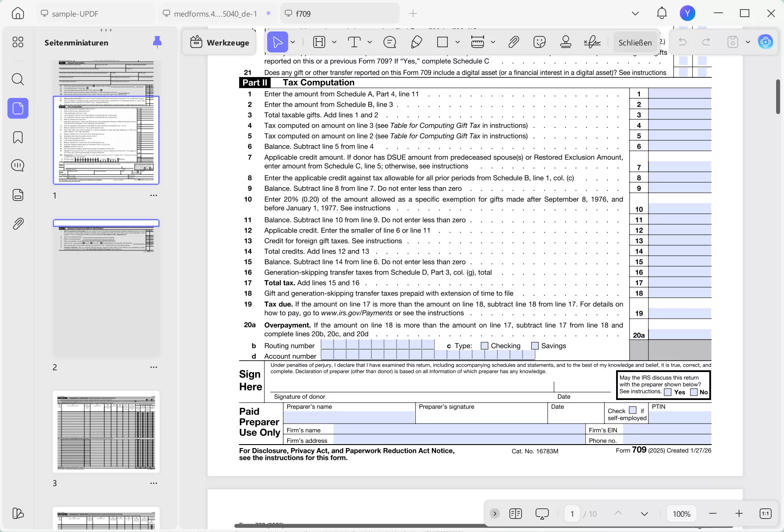Screen dimensions: 784x532
Task: Choose the pencil drawing tool
Action: [416, 42]
